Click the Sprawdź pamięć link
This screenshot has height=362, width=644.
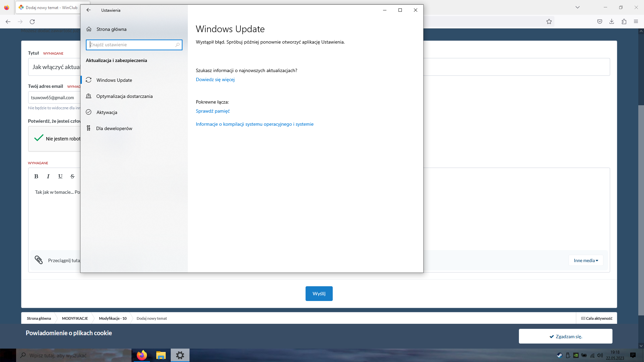[x=213, y=111]
